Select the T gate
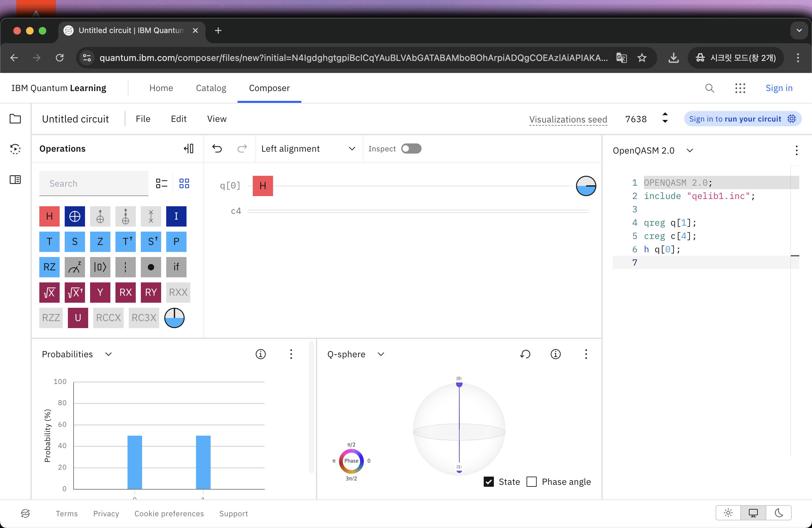The image size is (812, 528). [x=49, y=242]
